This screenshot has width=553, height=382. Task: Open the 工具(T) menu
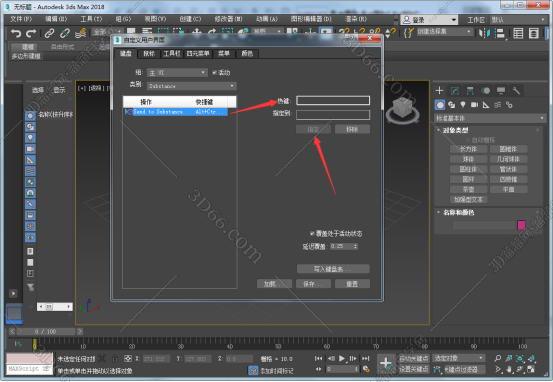click(x=91, y=19)
